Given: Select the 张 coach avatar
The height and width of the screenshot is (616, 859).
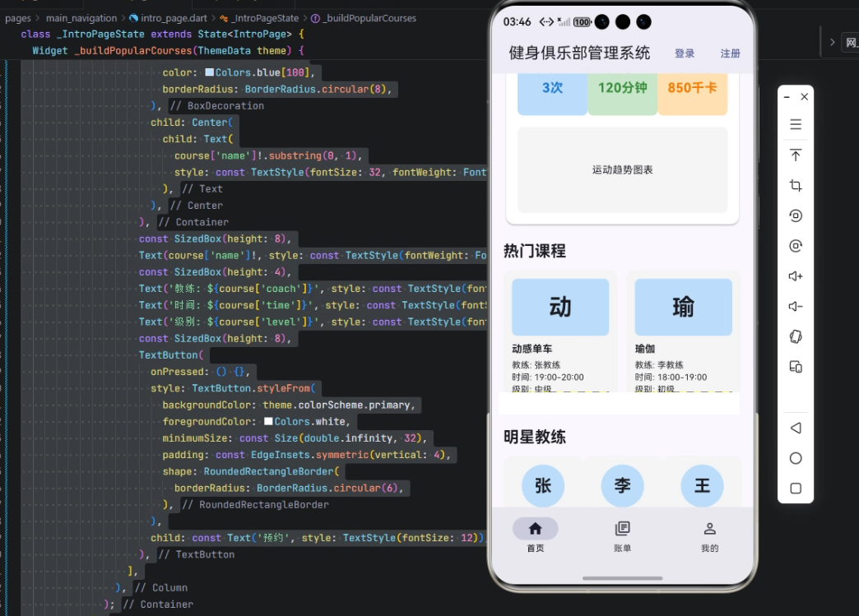Looking at the screenshot, I should coord(543,486).
